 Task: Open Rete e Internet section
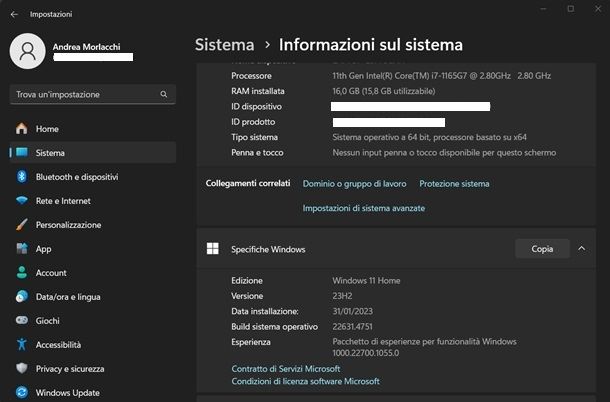tap(63, 201)
